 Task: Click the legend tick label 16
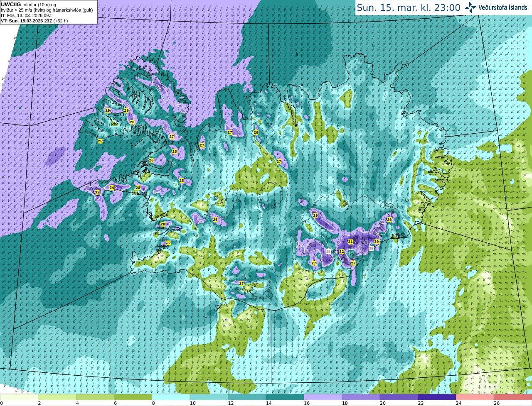click(x=307, y=403)
